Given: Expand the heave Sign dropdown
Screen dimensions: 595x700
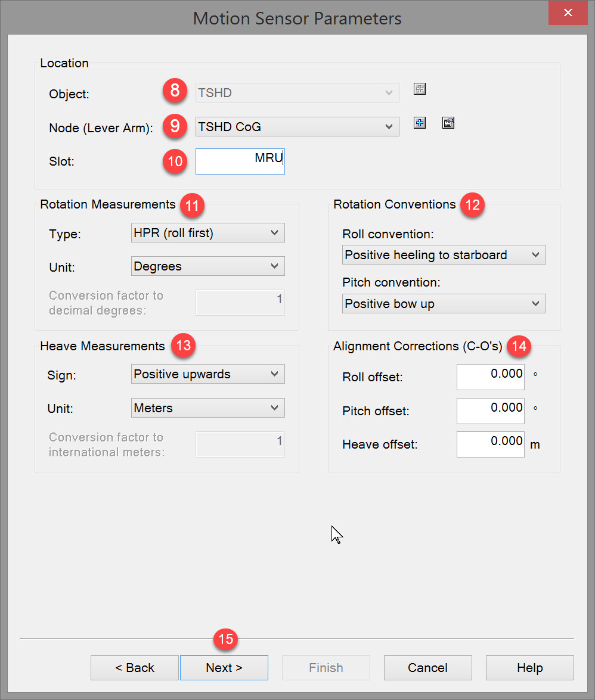Looking at the screenshot, I should coord(207,374).
